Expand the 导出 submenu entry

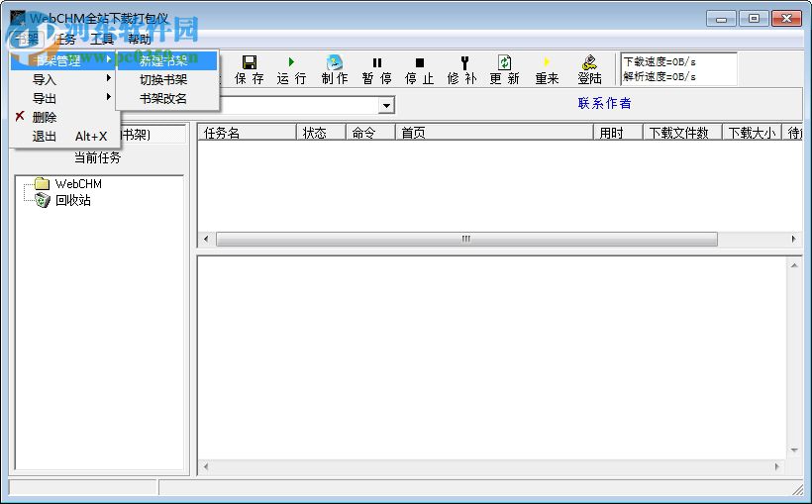[x=62, y=98]
